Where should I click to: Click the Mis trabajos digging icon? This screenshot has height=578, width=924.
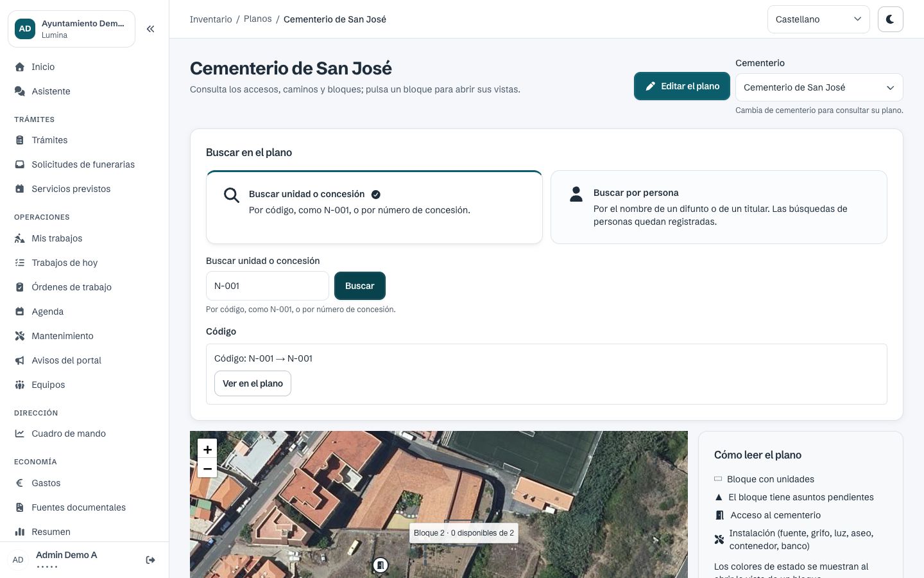[20, 238]
